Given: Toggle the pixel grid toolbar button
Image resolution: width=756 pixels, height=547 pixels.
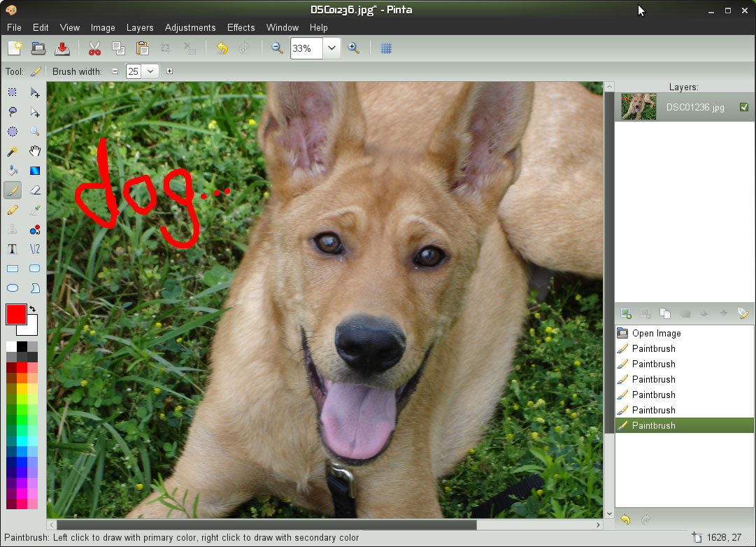Looking at the screenshot, I should pos(385,48).
